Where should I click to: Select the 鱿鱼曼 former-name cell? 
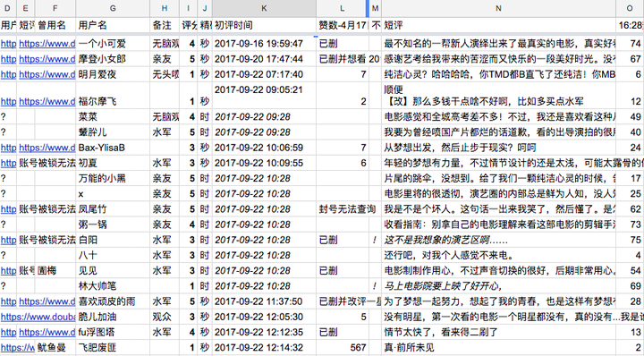tap(55, 348)
